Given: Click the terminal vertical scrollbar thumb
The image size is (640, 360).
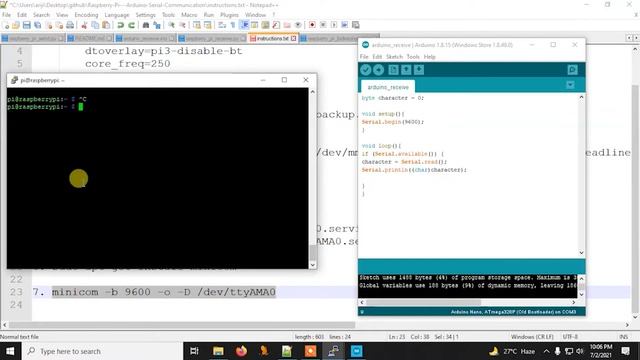Looking at the screenshot, I should (x=313, y=253).
